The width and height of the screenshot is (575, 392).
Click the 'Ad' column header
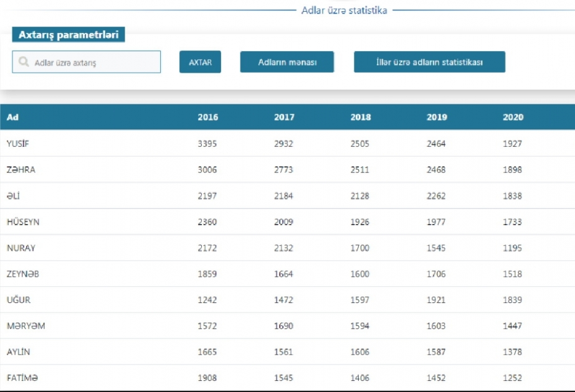12,117
